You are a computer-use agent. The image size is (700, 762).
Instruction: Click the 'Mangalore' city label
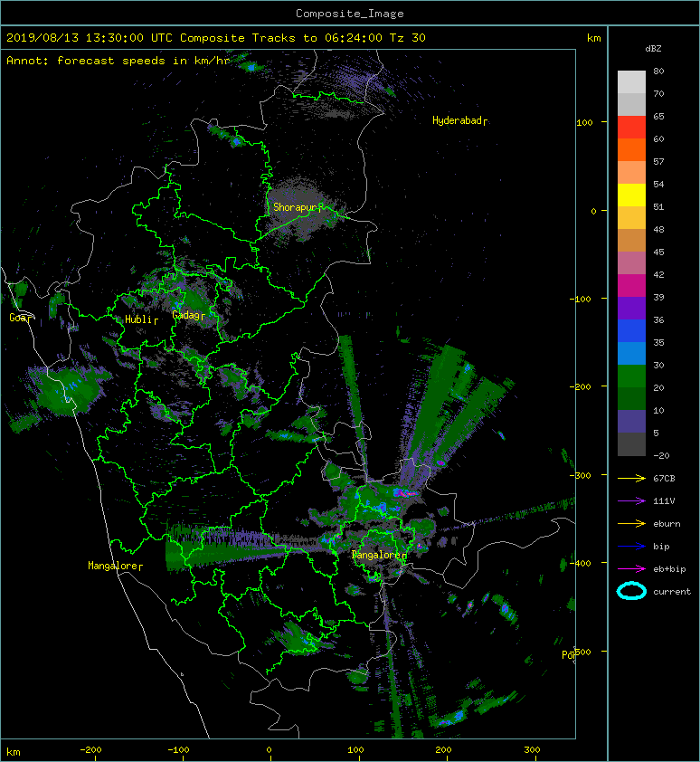coord(115,566)
